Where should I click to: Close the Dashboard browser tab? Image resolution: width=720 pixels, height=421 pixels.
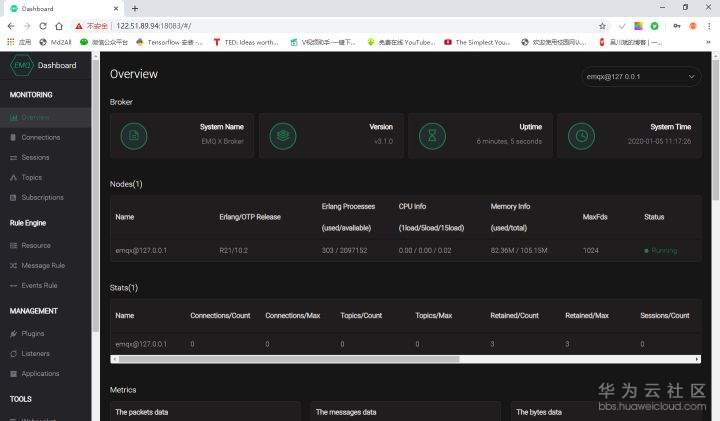click(116, 8)
